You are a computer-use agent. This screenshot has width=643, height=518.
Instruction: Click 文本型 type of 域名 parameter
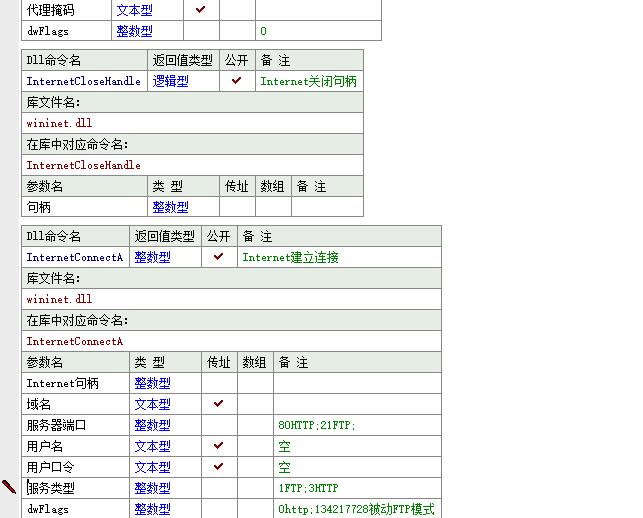[152, 405]
